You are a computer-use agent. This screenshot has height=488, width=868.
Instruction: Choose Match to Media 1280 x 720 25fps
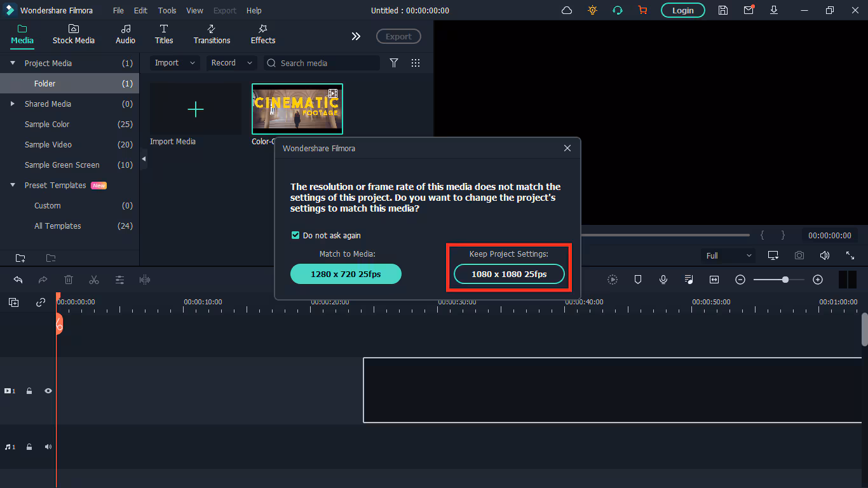[346, 274]
